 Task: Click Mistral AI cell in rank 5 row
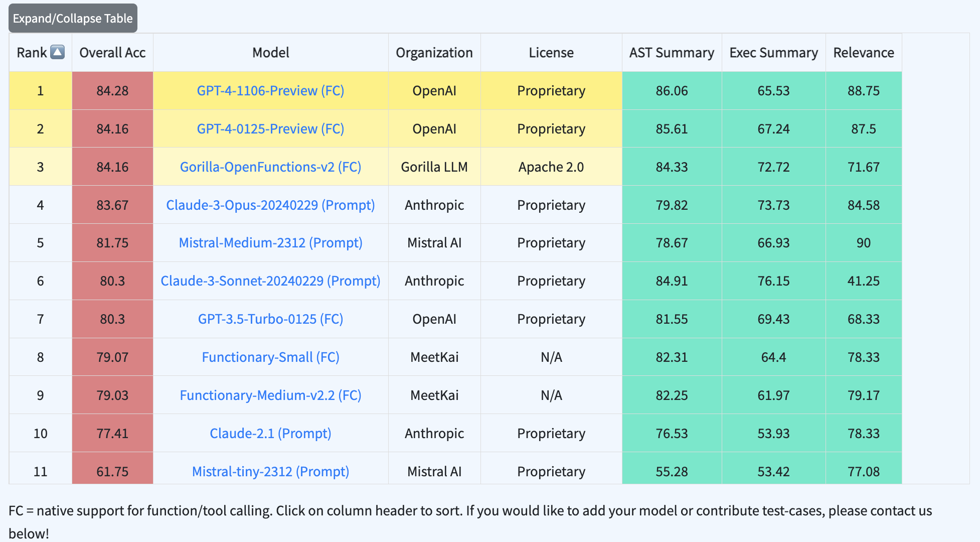pos(434,243)
